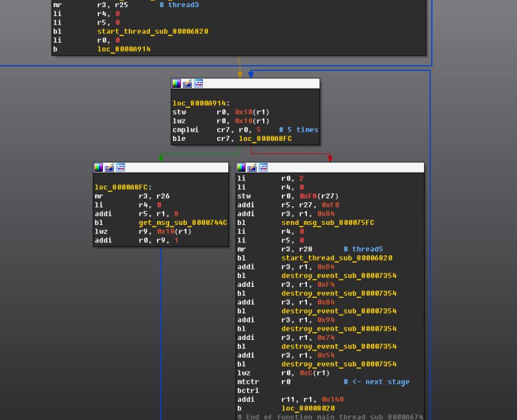Viewport: 517px width, 420px height.
Task: Click the mtctr r0 instruction
Action: 264,382
